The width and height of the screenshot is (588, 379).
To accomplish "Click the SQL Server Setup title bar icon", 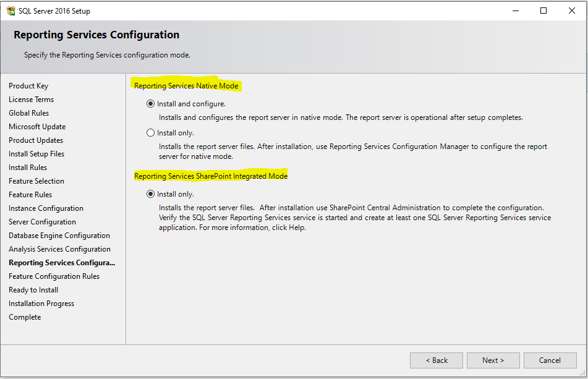I will 11,11.
